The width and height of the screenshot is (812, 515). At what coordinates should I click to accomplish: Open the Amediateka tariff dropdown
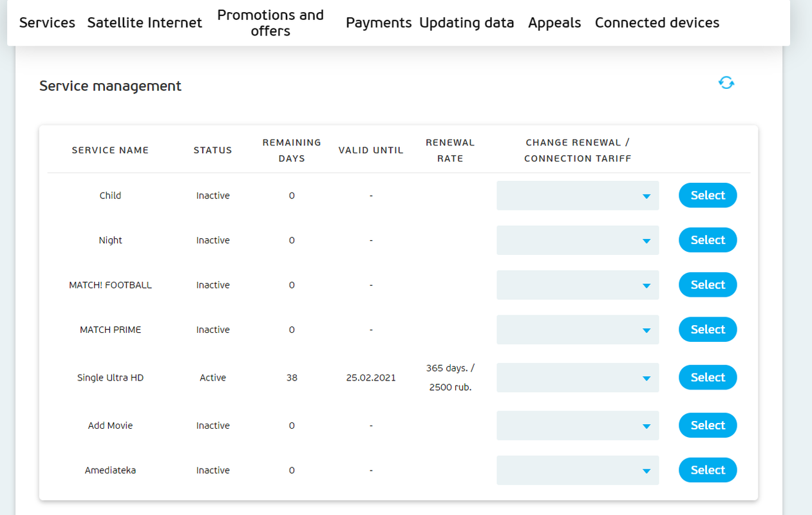point(578,471)
